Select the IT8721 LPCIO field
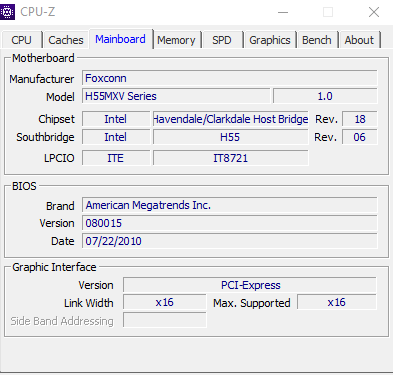The width and height of the screenshot is (393, 375). [231, 158]
